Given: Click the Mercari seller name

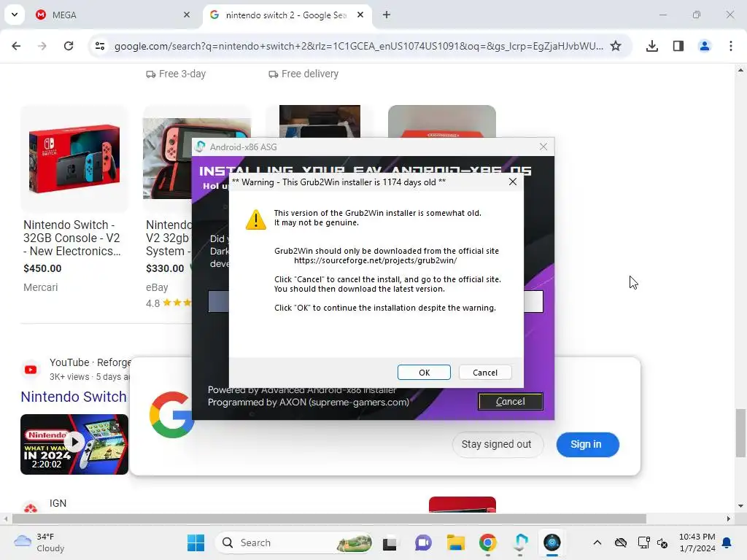Looking at the screenshot, I should [41, 287].
